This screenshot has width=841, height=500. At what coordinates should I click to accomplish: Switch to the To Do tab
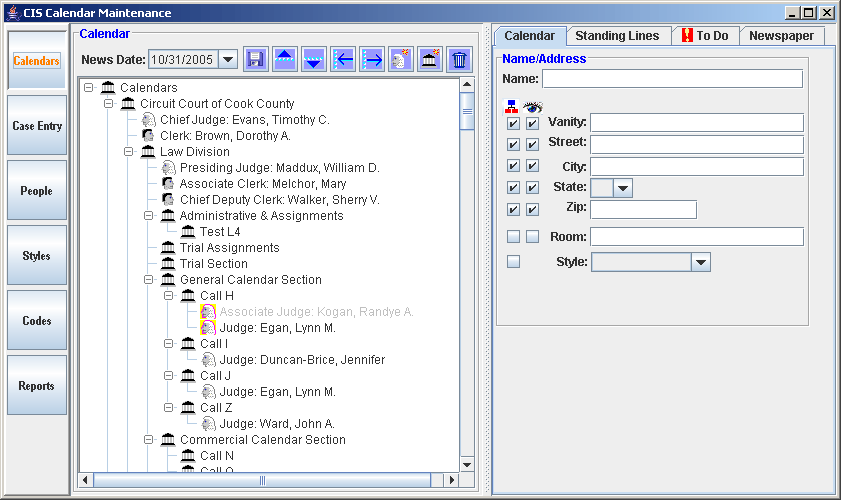click(705, 36)
